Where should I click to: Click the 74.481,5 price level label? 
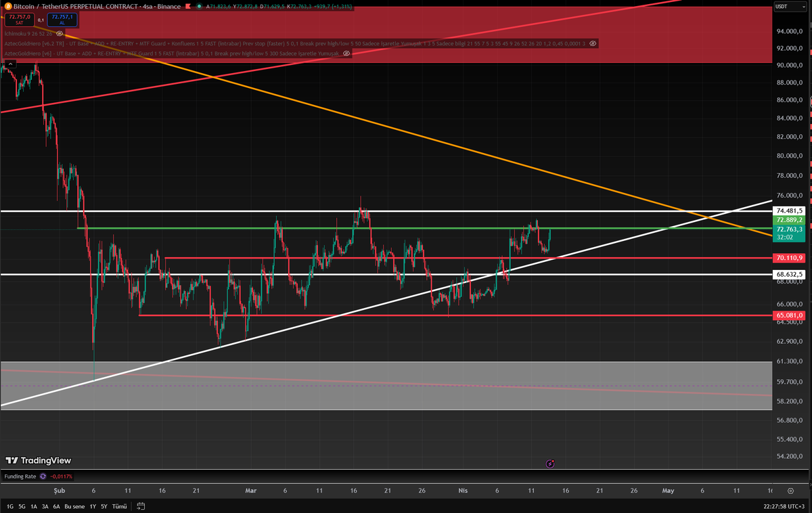click(x=789, y=210)
